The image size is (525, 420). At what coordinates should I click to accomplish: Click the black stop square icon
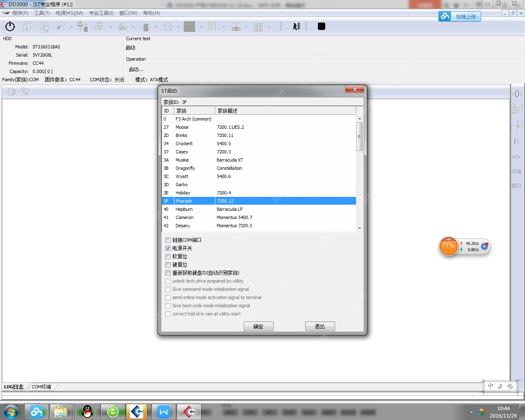[x=322, y=26]
